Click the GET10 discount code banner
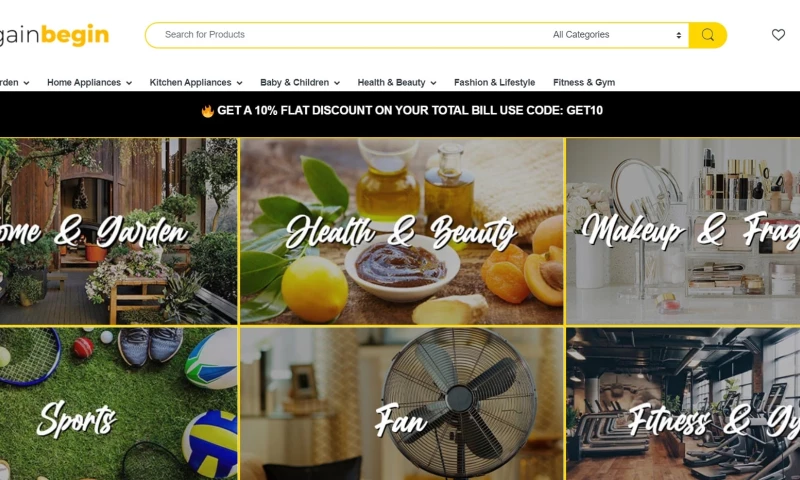800x480 pixels. pos(402,111)
